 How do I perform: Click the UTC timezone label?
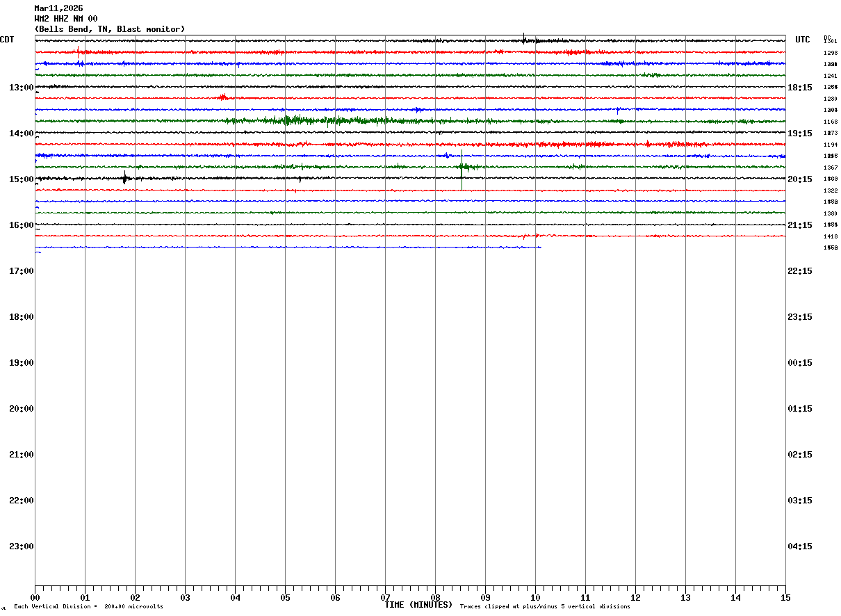pos(803,40)
